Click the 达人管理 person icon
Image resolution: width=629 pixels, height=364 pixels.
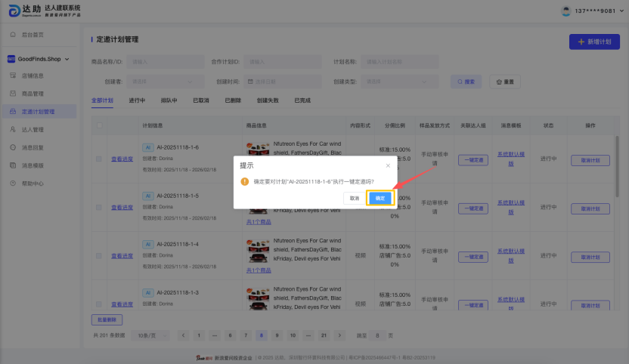pos(13,130)
